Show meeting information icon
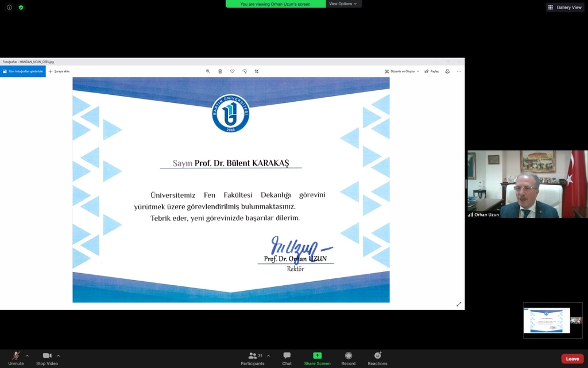The width and height of the screenshot is (588, 368). pos(9,7)
